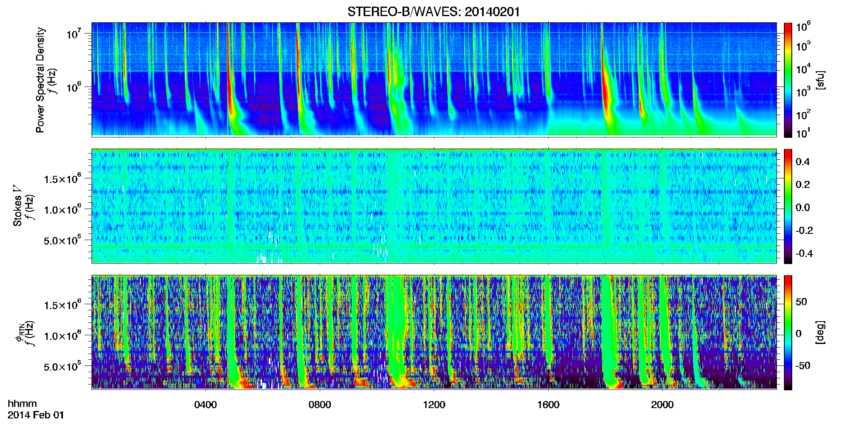Click the -50 value on degrees color bar
Image resolution: width=868 pixels, height=447 pixels.
click(803, 365)
